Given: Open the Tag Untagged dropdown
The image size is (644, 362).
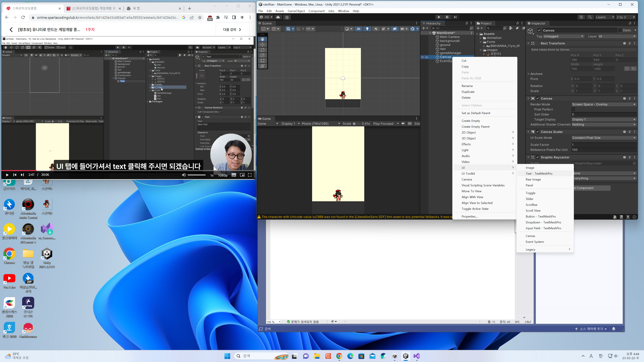Looking at the screenshot, I should (x=563, y=37).
